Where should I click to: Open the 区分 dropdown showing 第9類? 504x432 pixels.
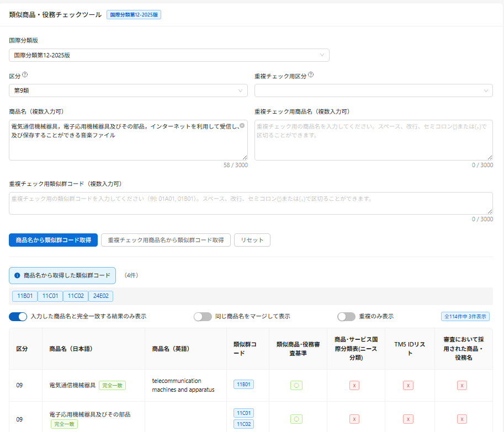(x=128, y=90)
